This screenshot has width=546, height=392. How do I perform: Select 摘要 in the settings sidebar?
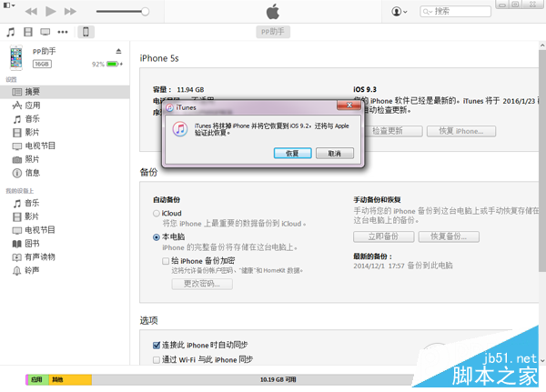[x=65, y=92]
